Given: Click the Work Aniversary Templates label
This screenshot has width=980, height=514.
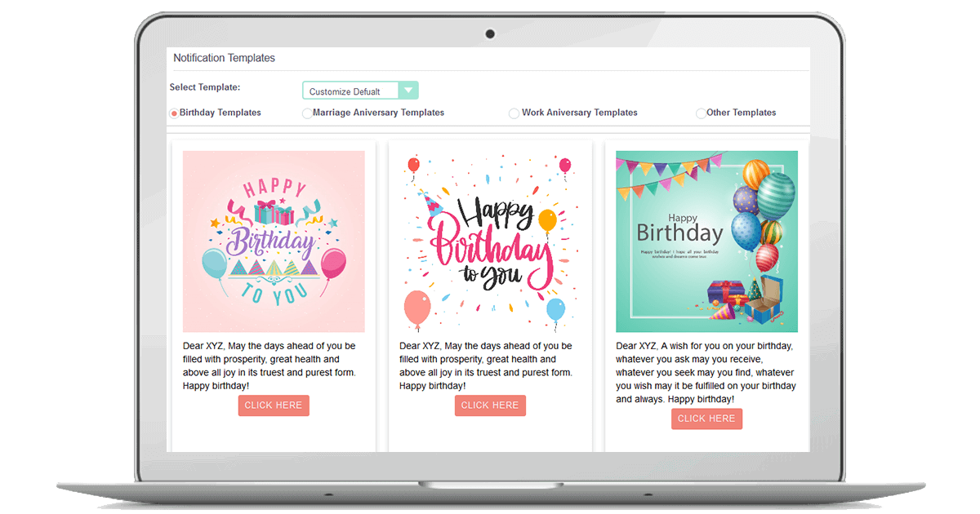Looking at the screenshot, I should point(580,113).
